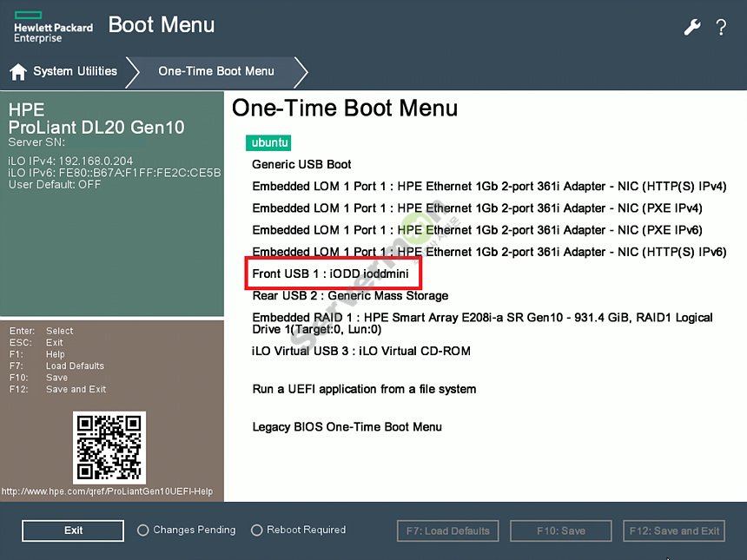Click the One-Time Boot Menu page heading
Screen dimensions: 747x560
[345, 109]
